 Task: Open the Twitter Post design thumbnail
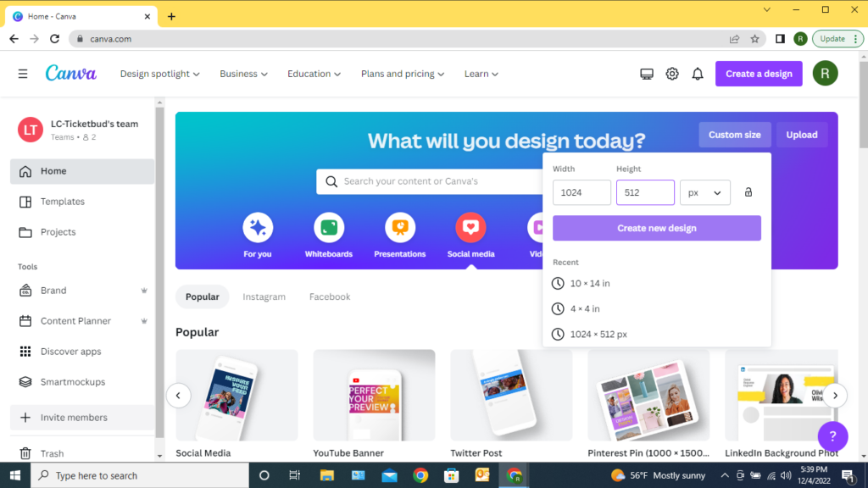511,395
